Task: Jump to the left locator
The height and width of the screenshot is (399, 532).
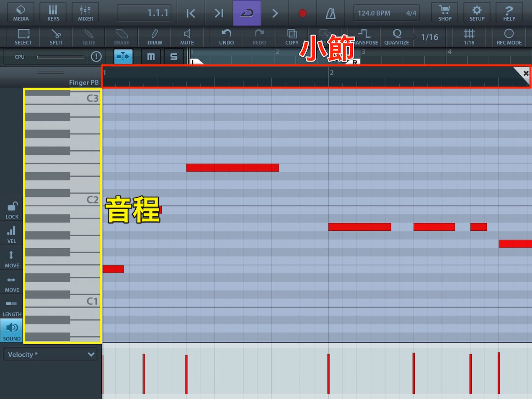Action: click(191, 13)
